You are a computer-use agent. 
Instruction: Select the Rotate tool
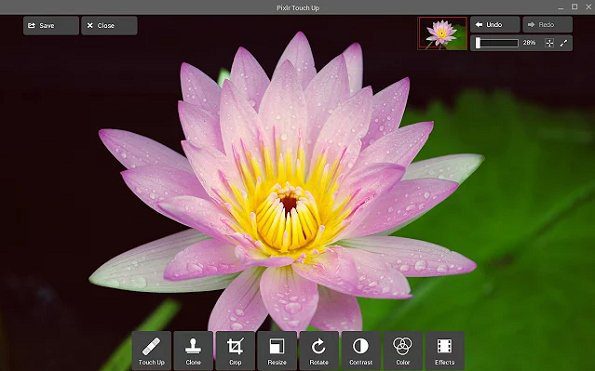click(x=319, y=351)
